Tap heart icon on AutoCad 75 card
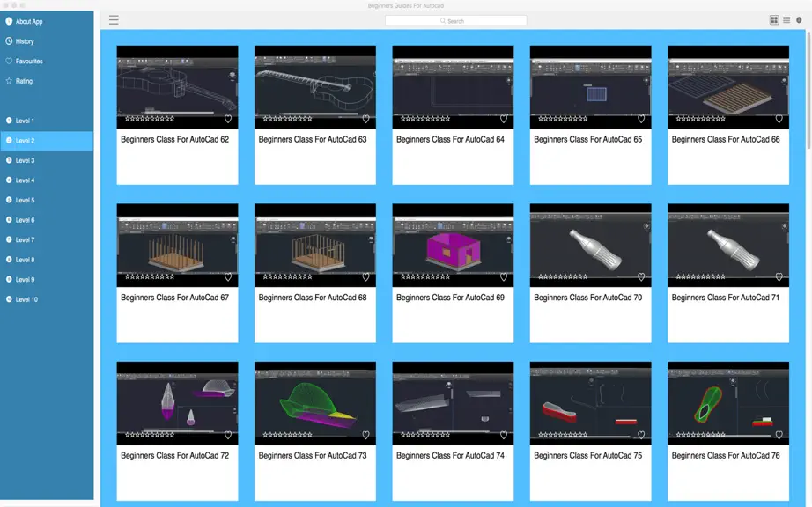This screenshot has width=812, height=507. [641, 436]
